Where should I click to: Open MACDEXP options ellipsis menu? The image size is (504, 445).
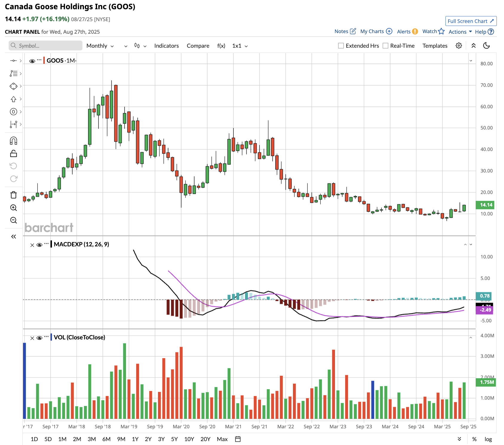46,244
